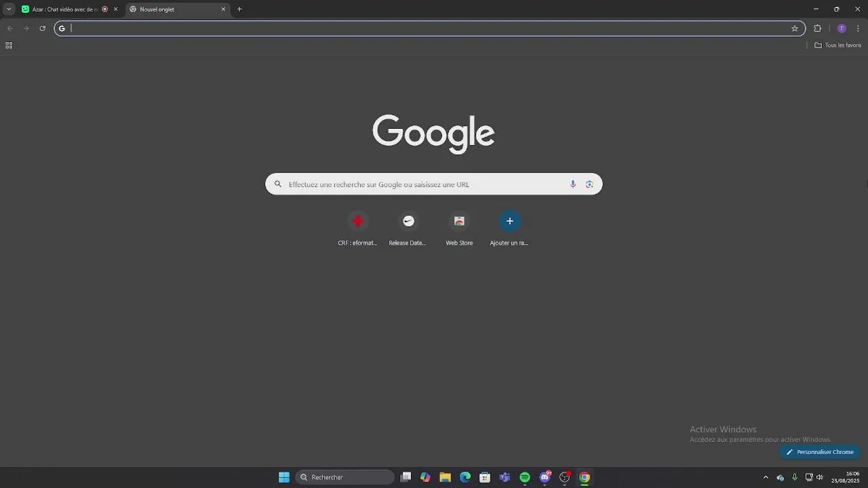Screen dimensions: 868x488
Task: Open Microsoft Teams from the taskbar
Action: pos(505,477)
